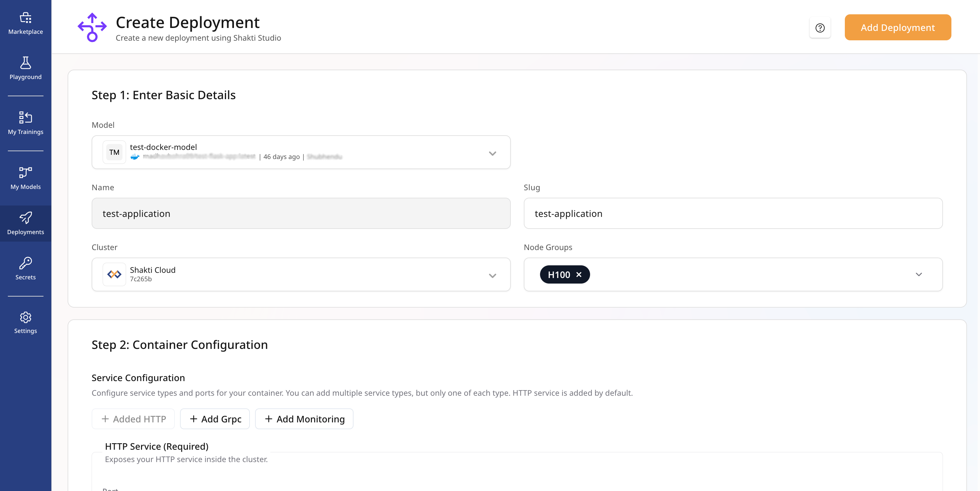The image size is (980, 491).
Task: Toggle the Added HTTP service option
Action: click(x=133, y=419)
